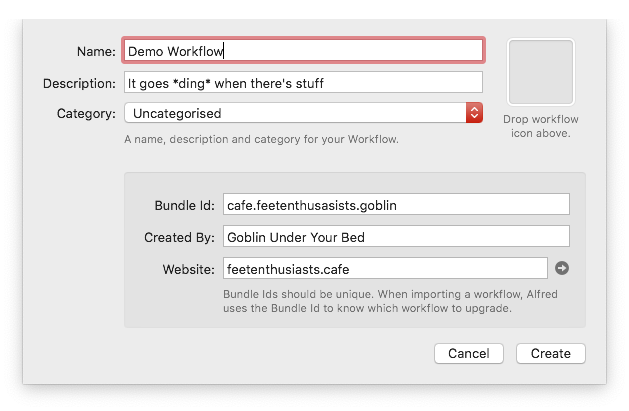Click the Category dropdown's red arrow stepper
The image size is (629, 411).
474,113
